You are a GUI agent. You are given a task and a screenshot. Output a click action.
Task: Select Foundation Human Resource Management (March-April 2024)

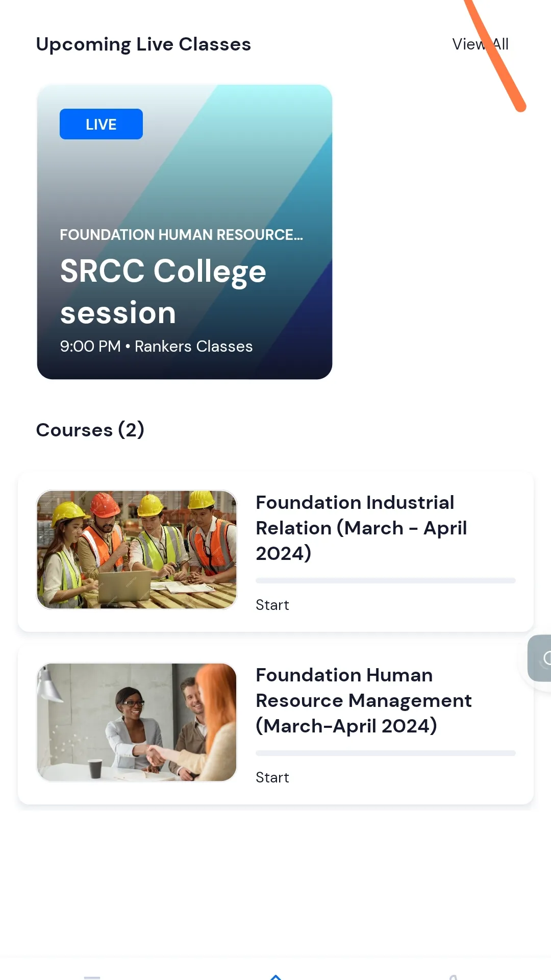click(364, 700)
